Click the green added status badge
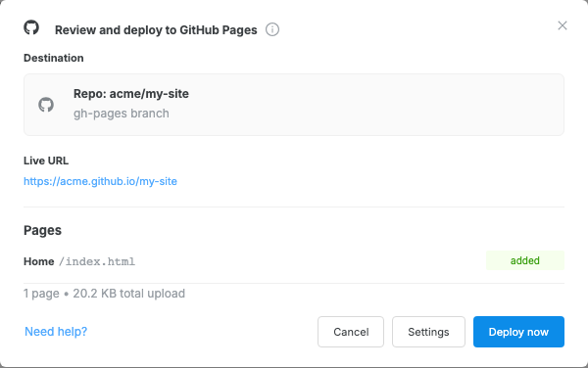 pyautogui.click(x=525, y=260)
